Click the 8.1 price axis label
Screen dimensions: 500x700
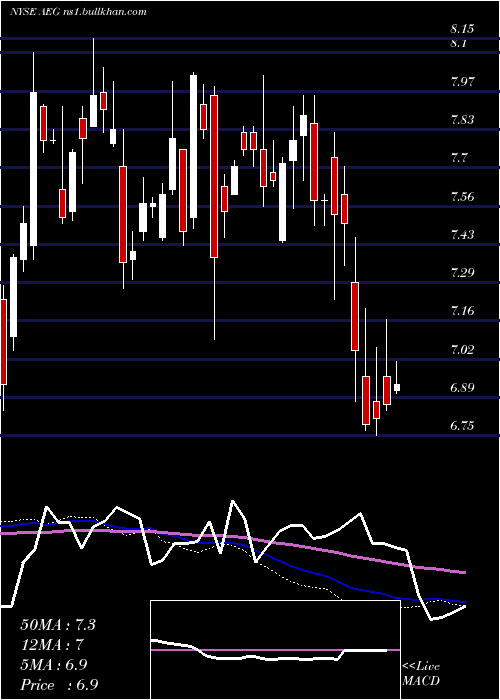point(459,43)
